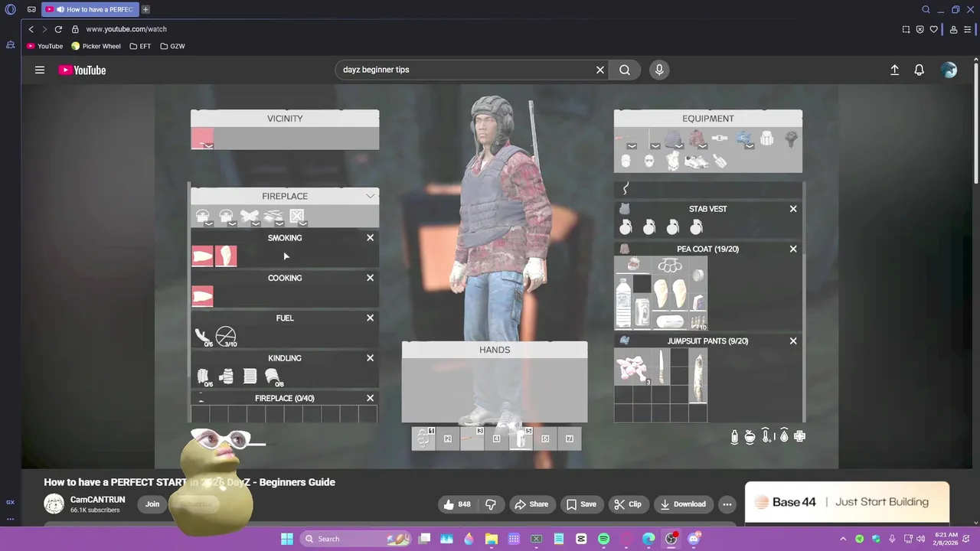Share this video
The image size is (980, 551).
[531, 504]
